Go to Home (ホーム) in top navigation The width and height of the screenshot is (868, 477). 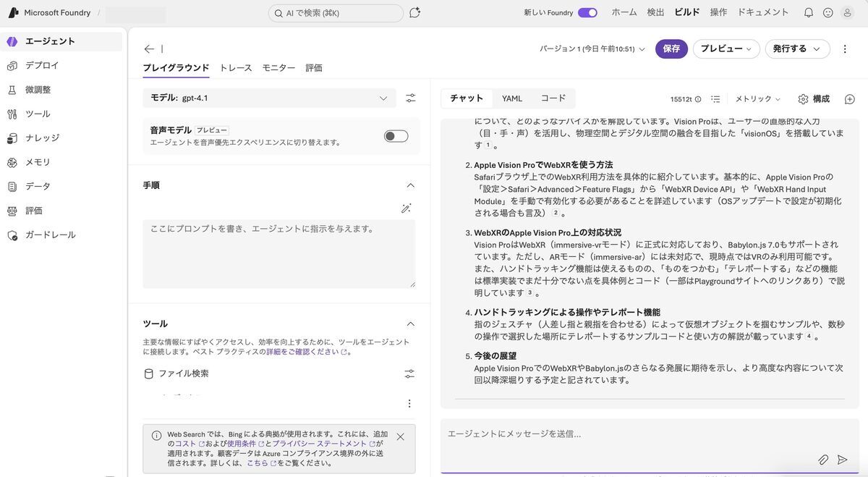(624, 12)
